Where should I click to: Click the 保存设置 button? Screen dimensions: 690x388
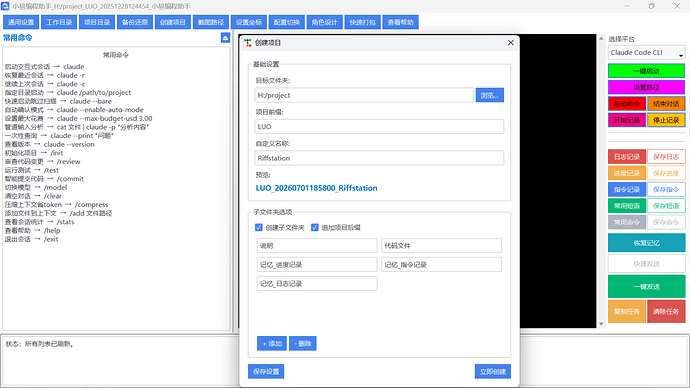click(x=266, y=371)
